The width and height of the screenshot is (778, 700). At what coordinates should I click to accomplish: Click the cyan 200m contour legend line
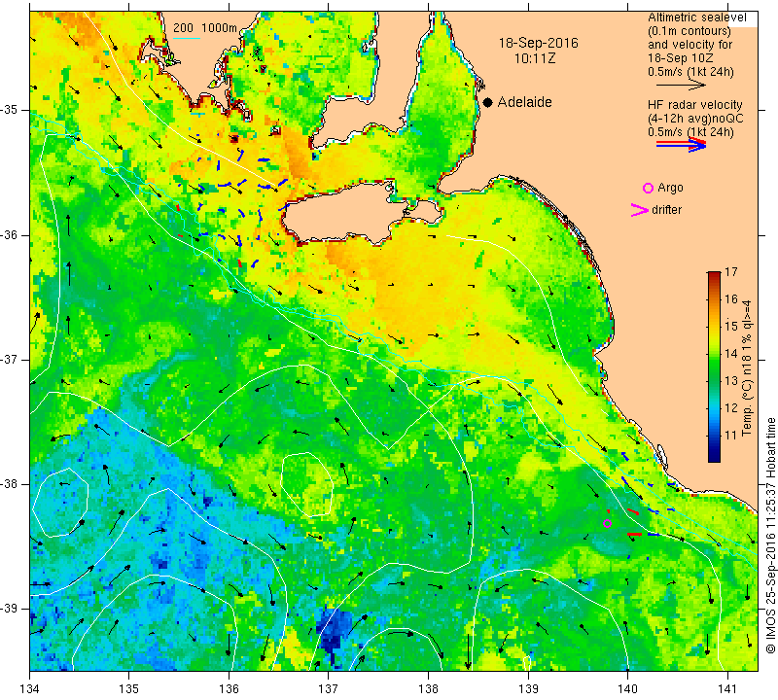186,38
